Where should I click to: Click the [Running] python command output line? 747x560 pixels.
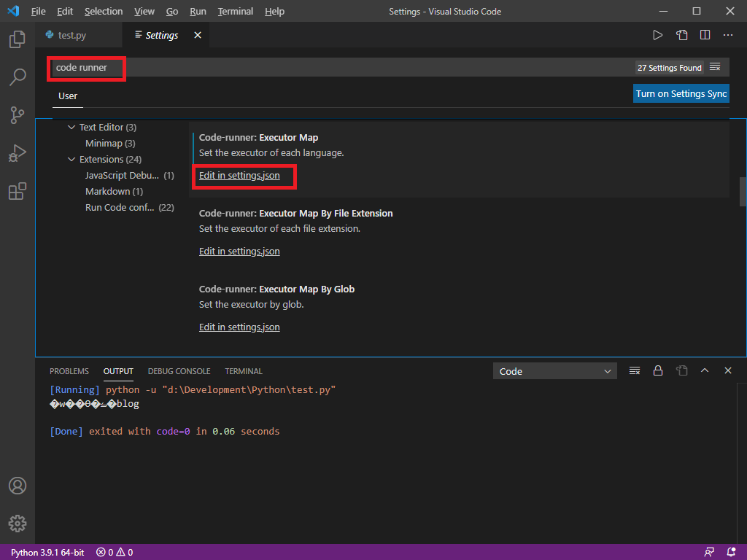193,390
